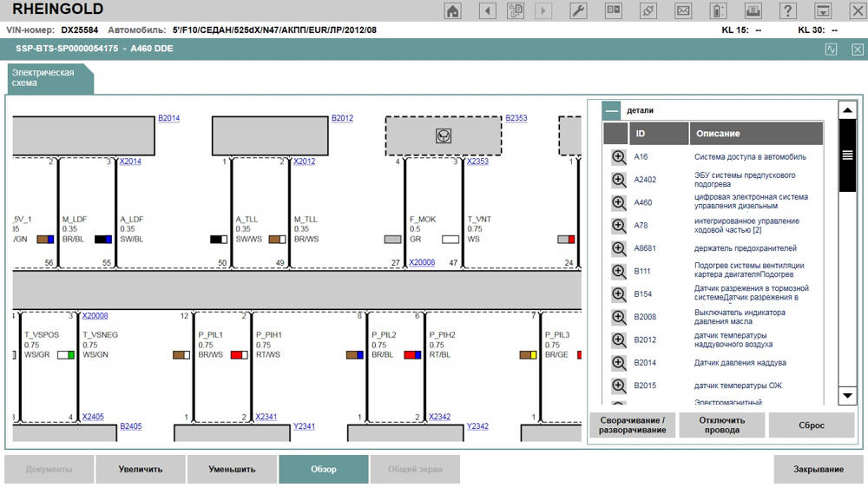Open the wrench service tools

[579, 10]
